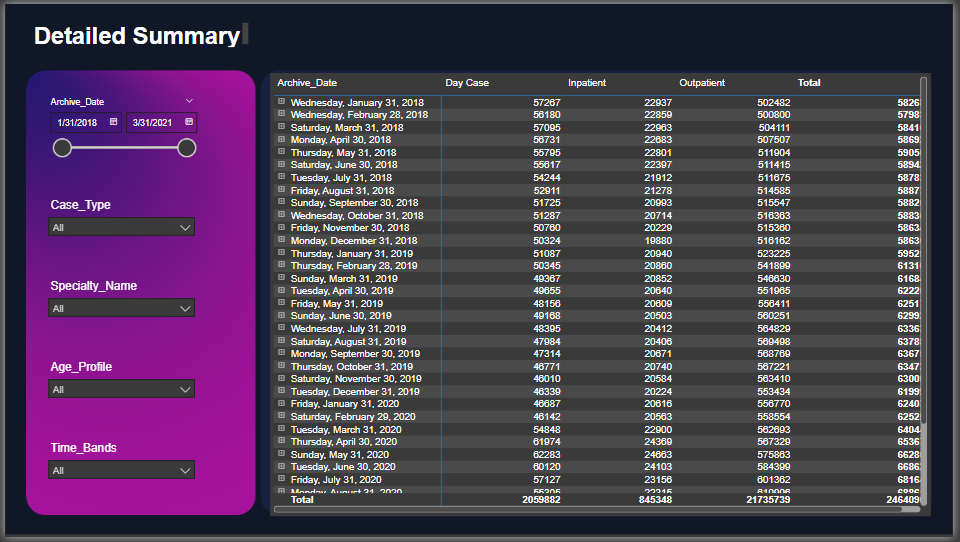Select the Detailed Summary title text
960x542 pixels.
(137, 36)
